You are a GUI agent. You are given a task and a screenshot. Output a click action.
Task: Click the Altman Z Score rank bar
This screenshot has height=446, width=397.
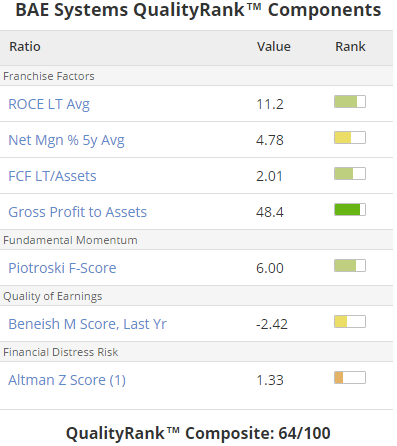(350, 378)
